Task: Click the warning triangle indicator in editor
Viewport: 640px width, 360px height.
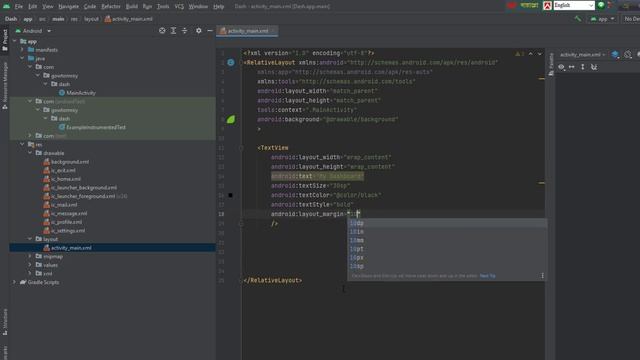Action: click(x=518, y=53)
